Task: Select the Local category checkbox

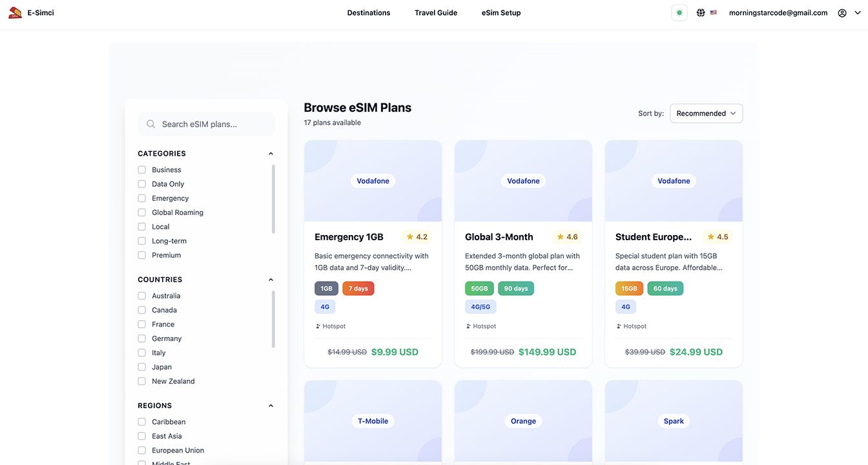Action: (x=142, y=227)
